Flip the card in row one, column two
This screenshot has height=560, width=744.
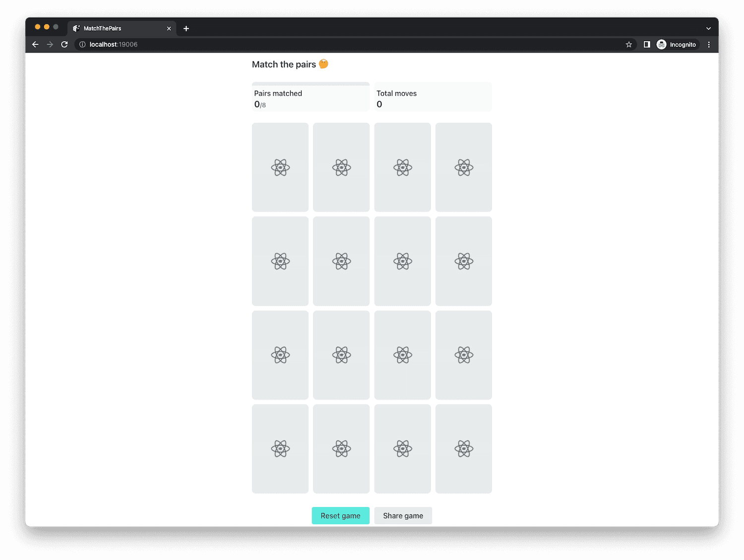[341, 168]
